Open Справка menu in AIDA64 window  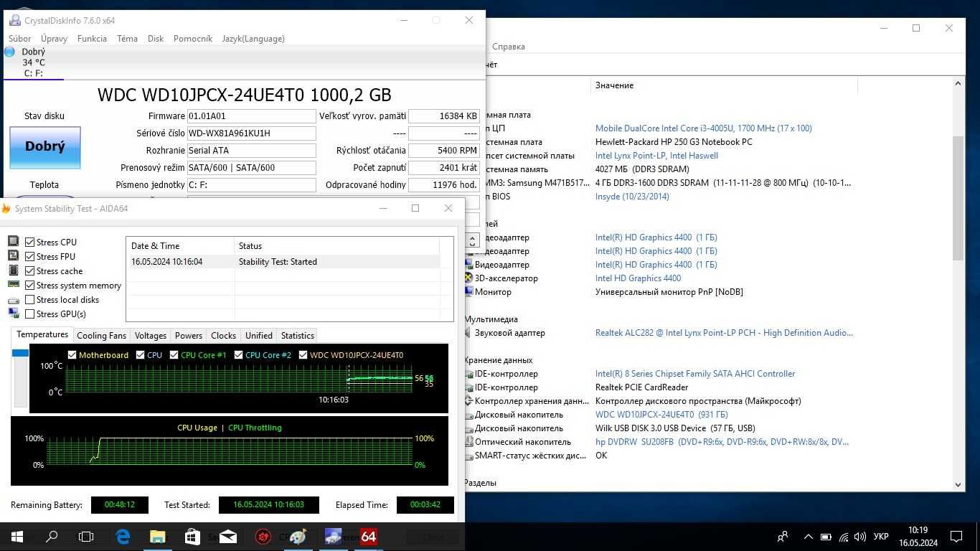click(509, 47)
